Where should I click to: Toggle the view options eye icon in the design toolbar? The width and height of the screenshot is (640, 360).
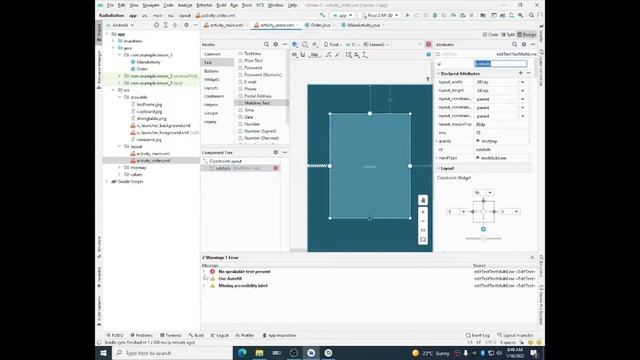[x=295, y=55]
